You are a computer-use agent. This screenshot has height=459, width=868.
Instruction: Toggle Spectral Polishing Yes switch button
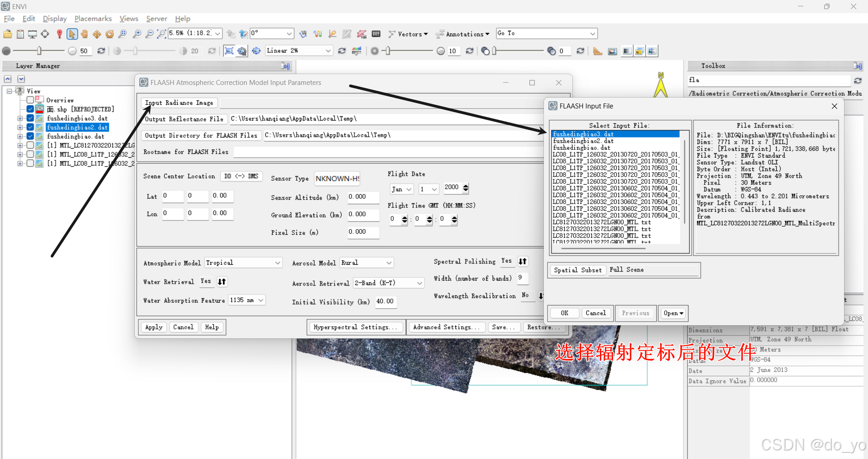click(x=523, y=262)
